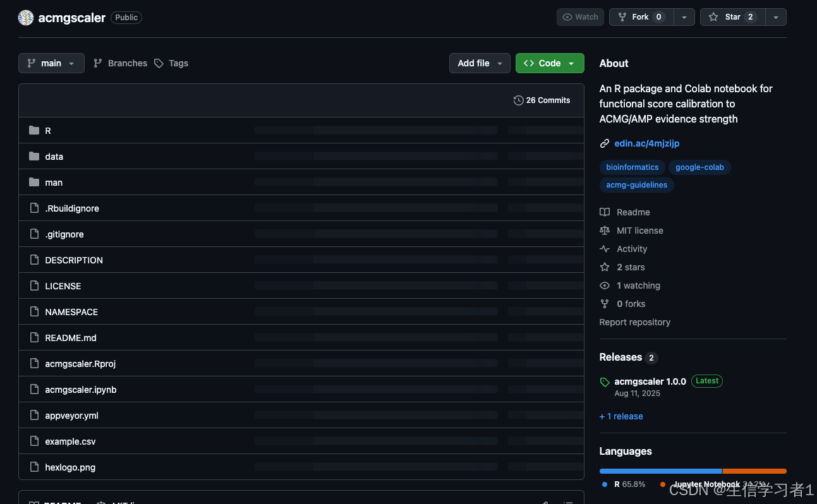Click the tag icon beside Tags

[x=159, y=63]
